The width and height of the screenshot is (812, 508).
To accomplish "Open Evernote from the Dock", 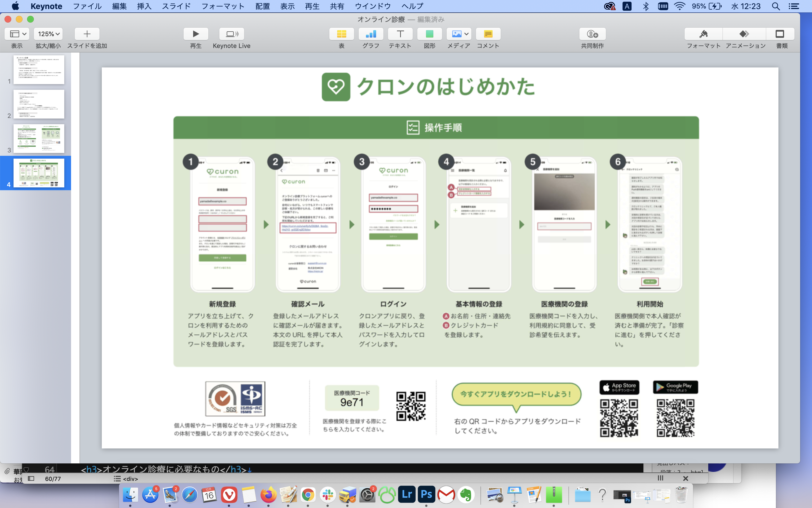I will coord(466,494).
